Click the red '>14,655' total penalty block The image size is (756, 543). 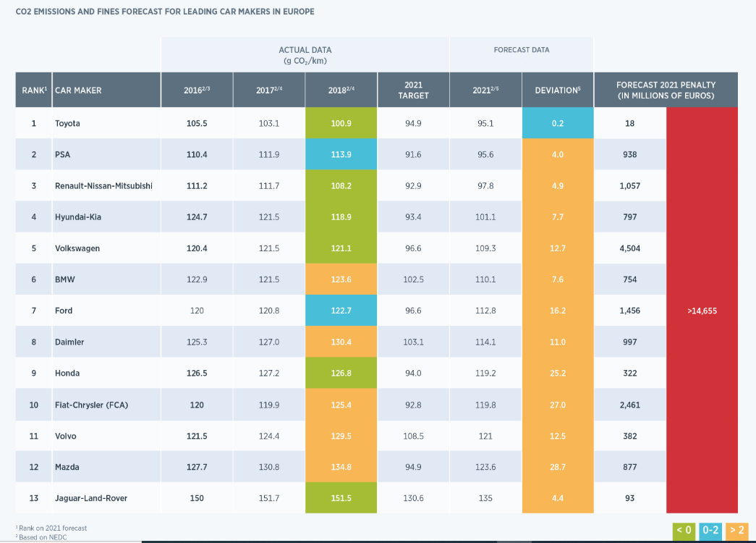click(702, 311)
